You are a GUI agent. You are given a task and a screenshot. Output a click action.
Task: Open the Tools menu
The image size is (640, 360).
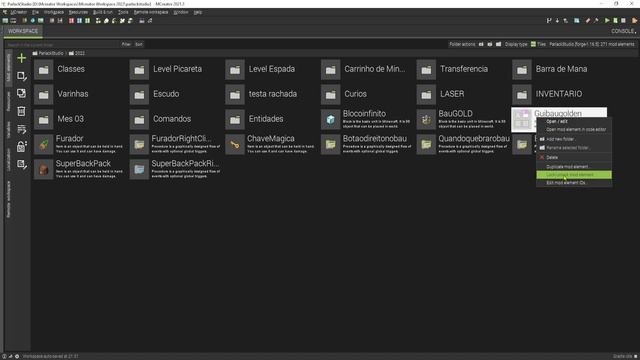point(123,12)
